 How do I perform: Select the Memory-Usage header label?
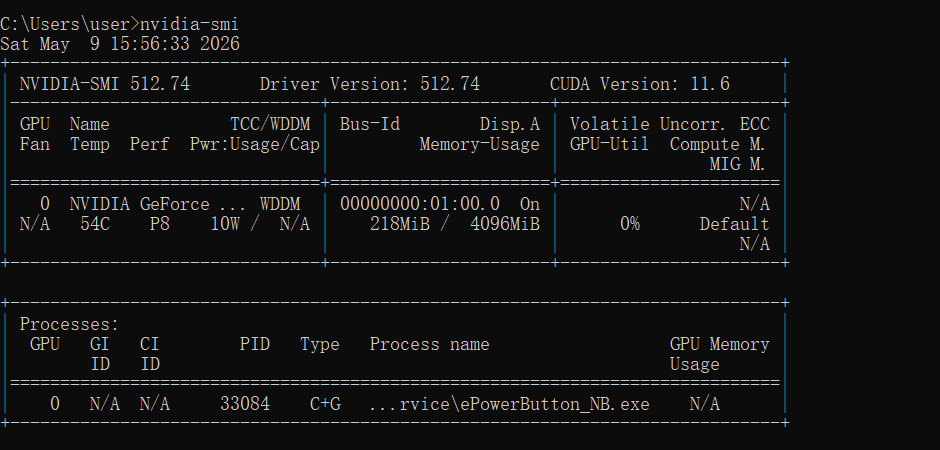(480, 144)
